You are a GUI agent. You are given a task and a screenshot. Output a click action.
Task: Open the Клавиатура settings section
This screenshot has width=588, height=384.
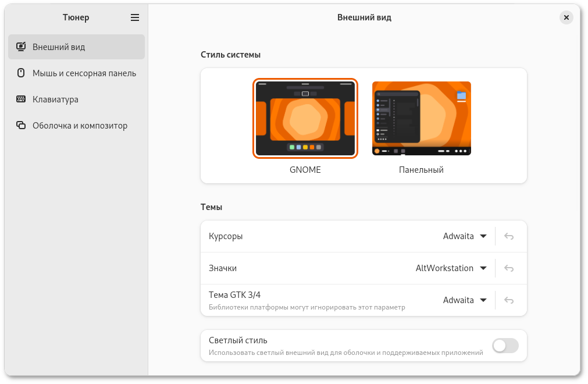coord(55,99)
